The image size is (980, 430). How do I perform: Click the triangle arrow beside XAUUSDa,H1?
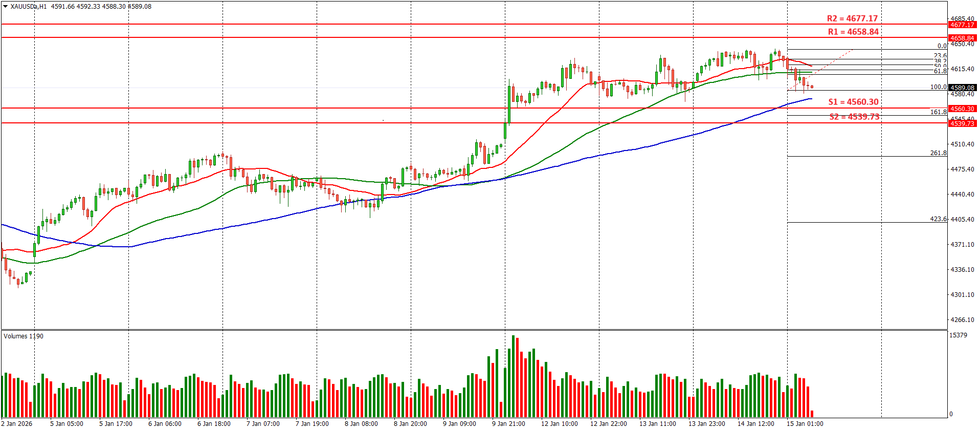point(6,7)
